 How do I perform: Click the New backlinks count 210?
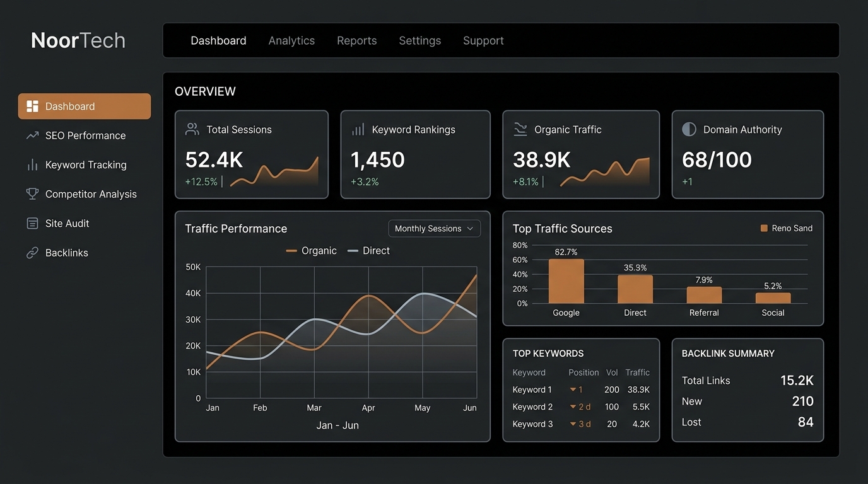click(x=803, y=401)
